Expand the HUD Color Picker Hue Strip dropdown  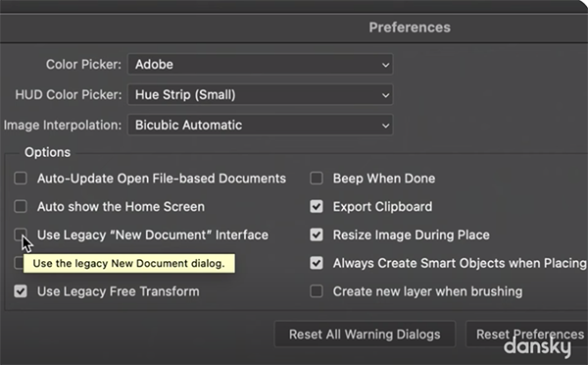click(x=261, y=94)
